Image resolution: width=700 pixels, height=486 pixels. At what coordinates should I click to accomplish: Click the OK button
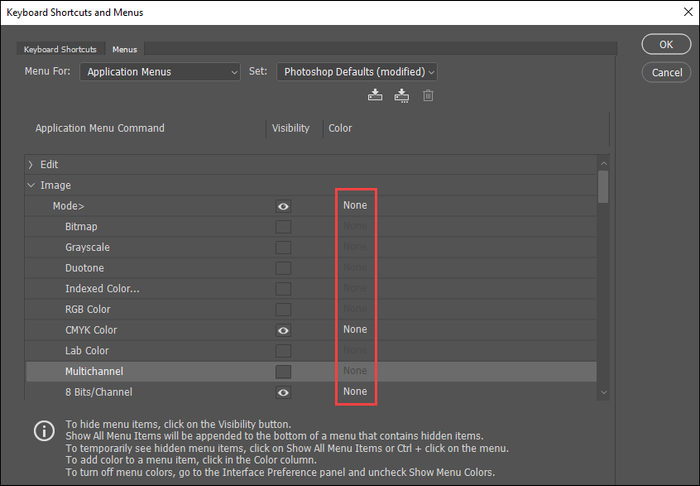665,45
